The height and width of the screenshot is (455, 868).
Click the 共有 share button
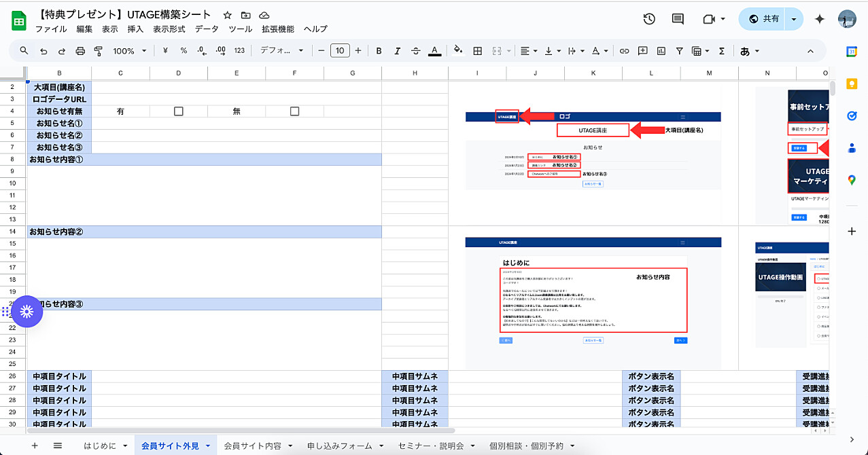763,19
